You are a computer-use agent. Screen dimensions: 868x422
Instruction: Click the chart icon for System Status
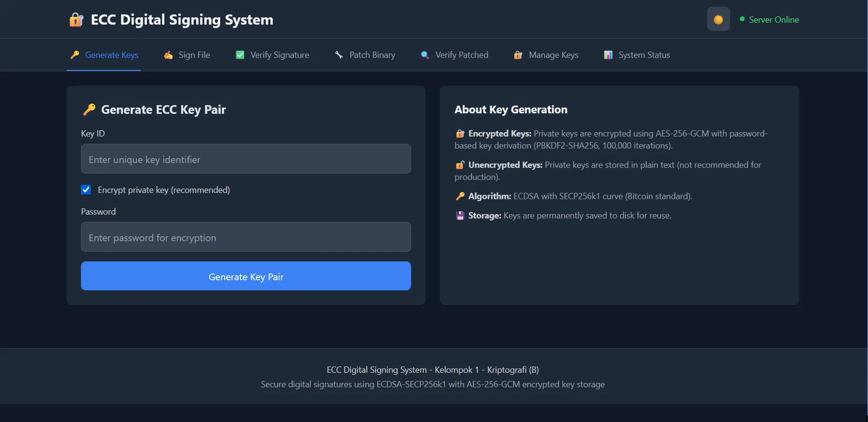tap(608, 55)
